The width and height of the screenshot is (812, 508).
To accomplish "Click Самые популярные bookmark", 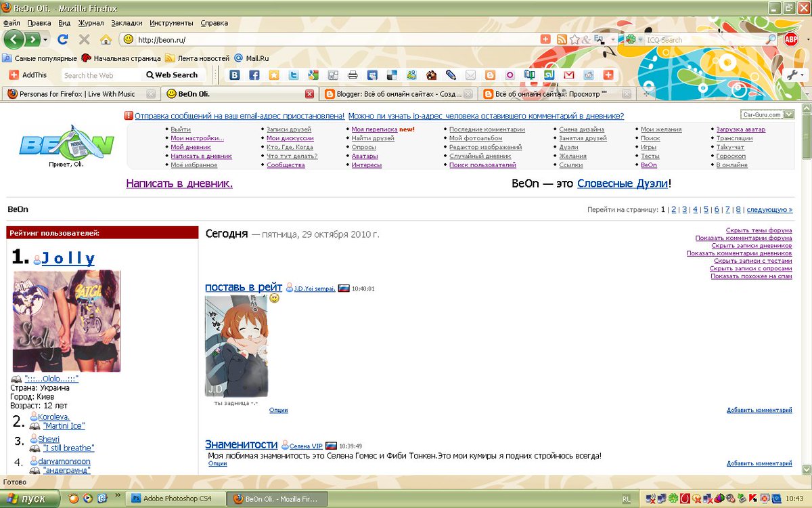I will [x=40, y=58].
